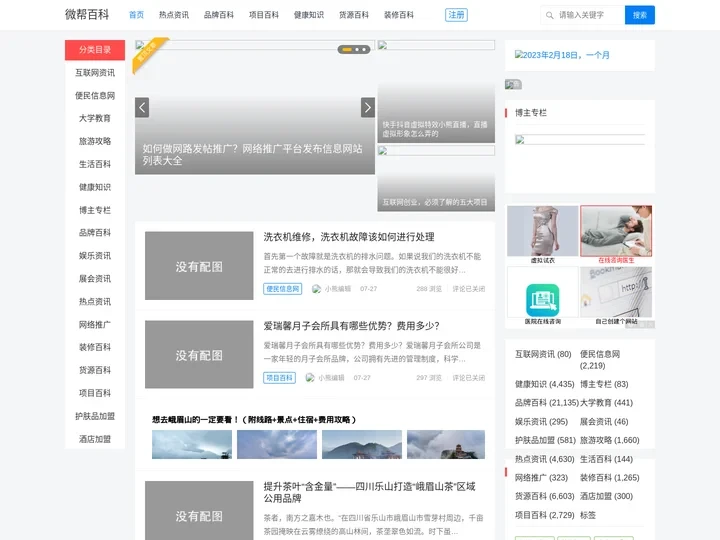Select 生活百科 in sidebar
The height and width of the screenshot is (540, 720).
[x=95, y=164]
